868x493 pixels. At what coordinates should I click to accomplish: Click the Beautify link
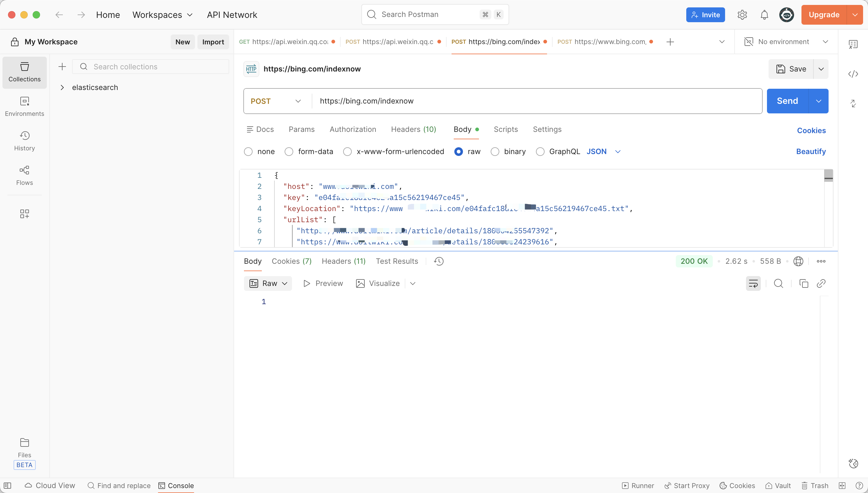[810, 151]
